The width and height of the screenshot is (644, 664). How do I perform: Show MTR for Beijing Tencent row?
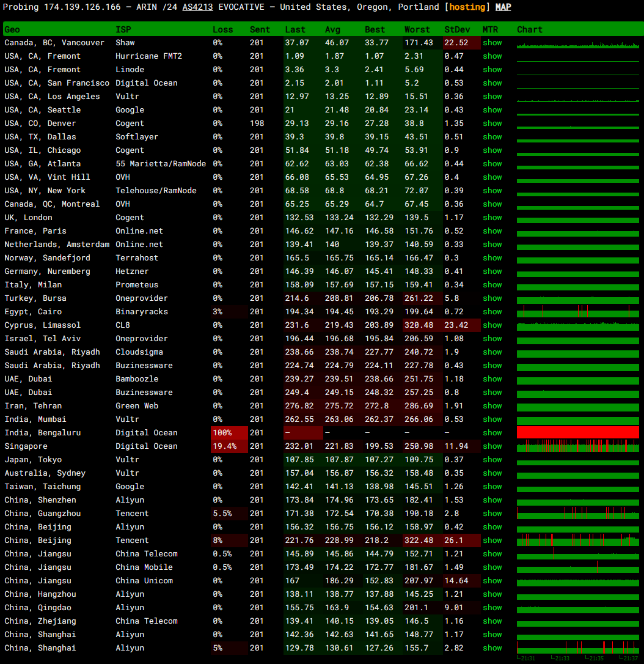click(x=492, y=540)
